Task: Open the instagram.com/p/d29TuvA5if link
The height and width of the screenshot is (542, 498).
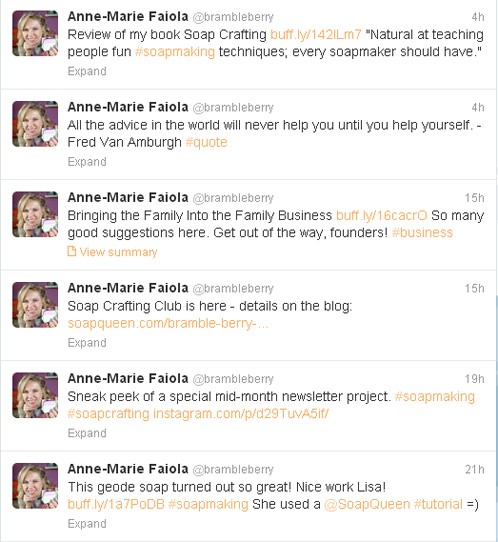Action: (x=241, y=414)
